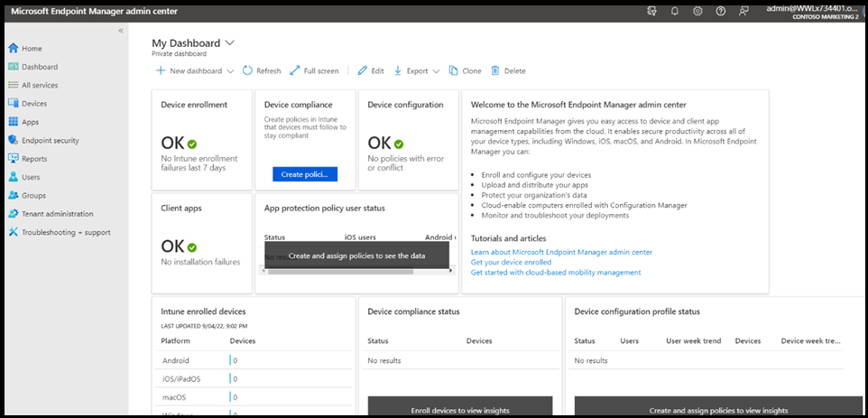Open the New dashboard dropdown arrow

coord(230,71)
